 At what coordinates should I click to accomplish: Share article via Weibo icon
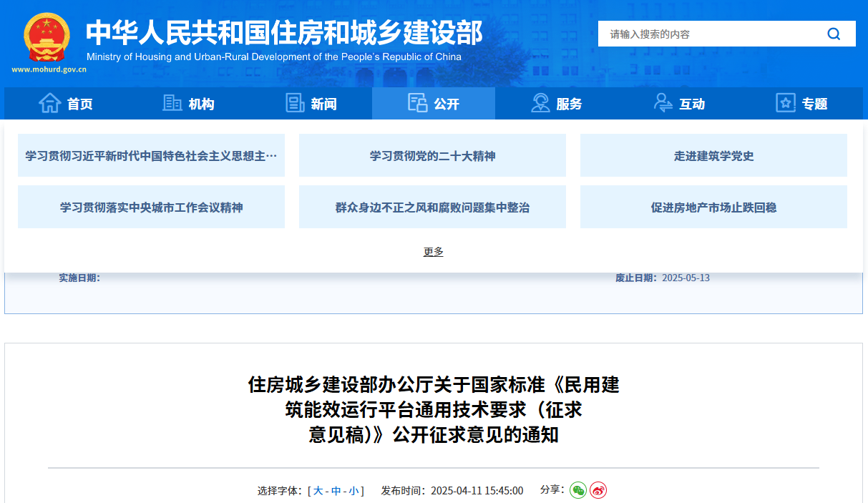coord(598,490)
